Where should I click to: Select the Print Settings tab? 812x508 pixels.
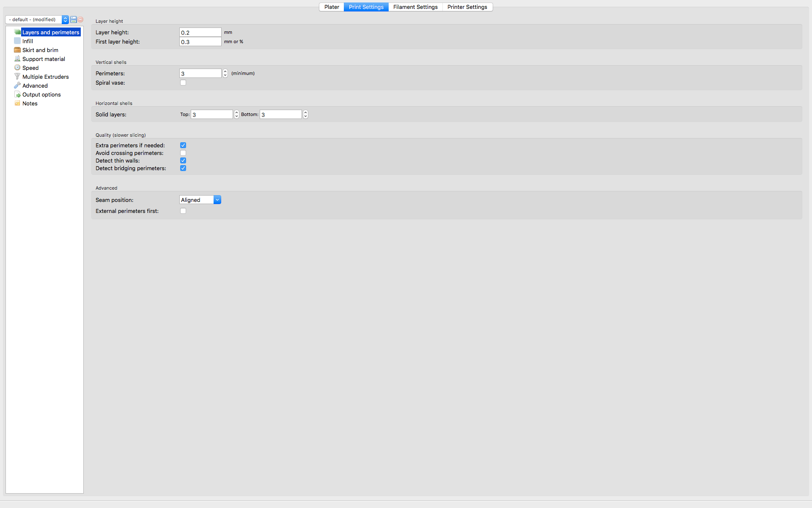pos(366,7)
